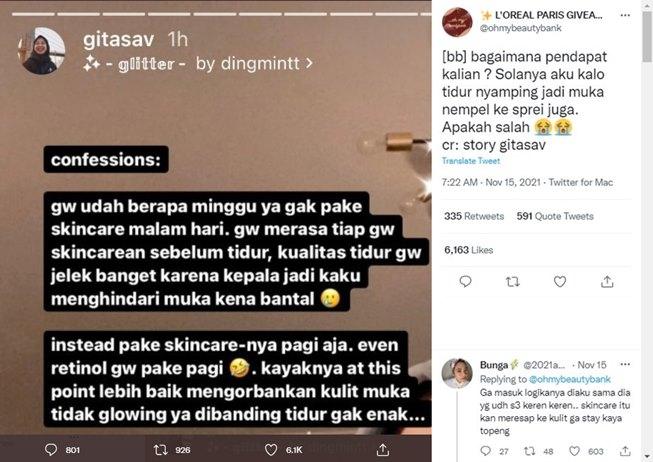Retweet Bunga's reply showing 48 retweets

coord(529,451)
